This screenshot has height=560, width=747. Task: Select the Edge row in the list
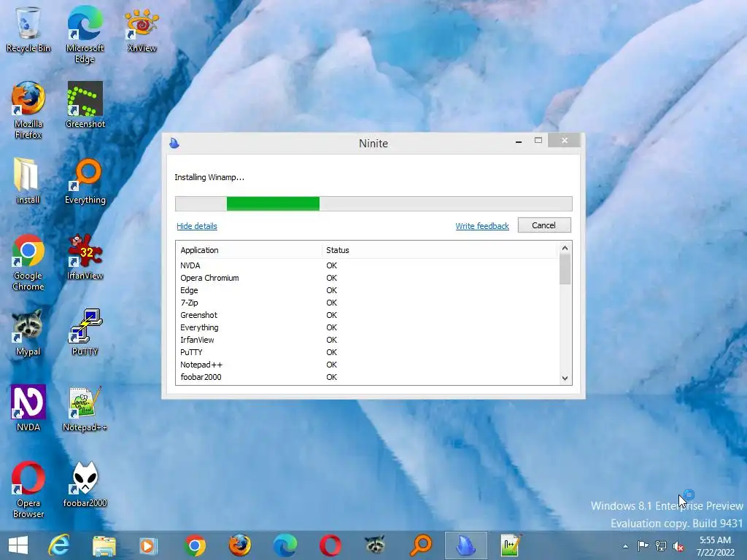coord(368,290)
